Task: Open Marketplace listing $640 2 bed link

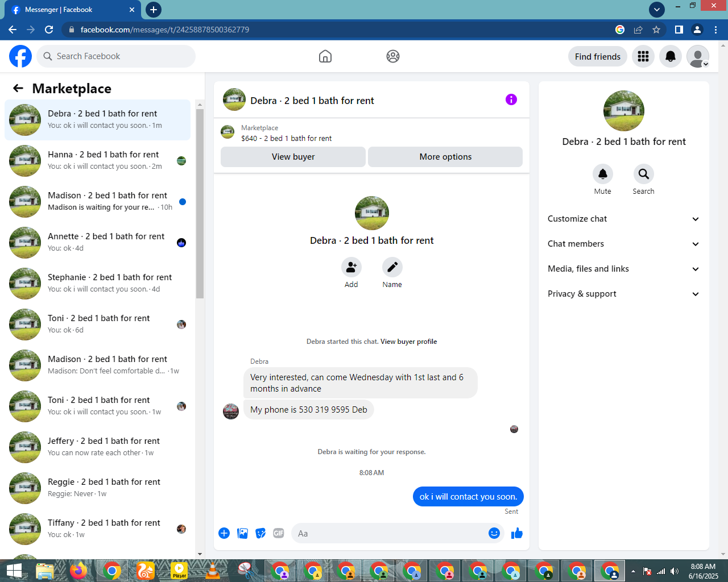Action: [286, 138]
